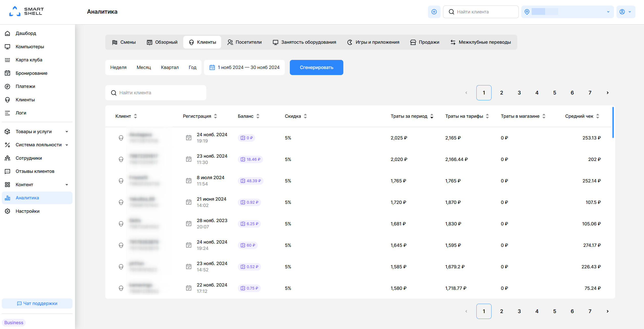The image size is (644, 329).
Task: Go to page 3 in bottom pagination
Action: 519,311
